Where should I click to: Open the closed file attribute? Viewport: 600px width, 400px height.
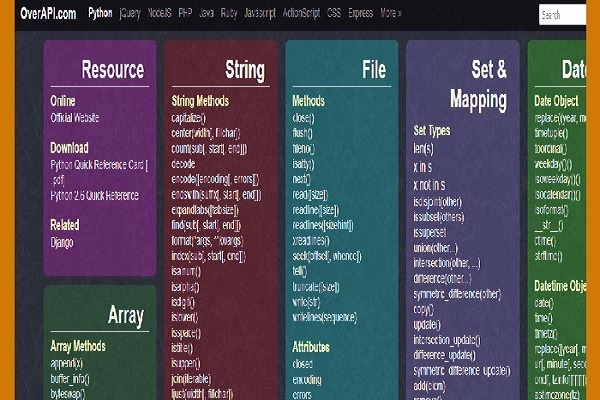(x=303, y=364)
